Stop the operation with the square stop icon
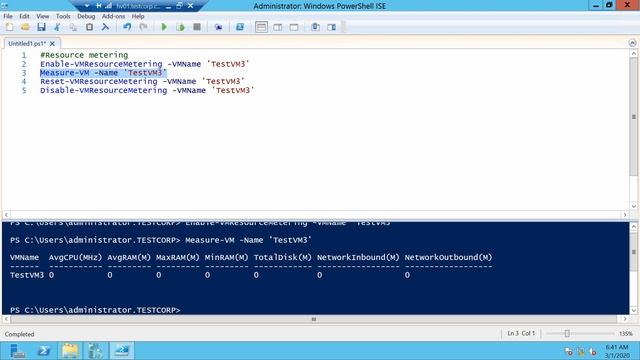 tap(197, 27)
